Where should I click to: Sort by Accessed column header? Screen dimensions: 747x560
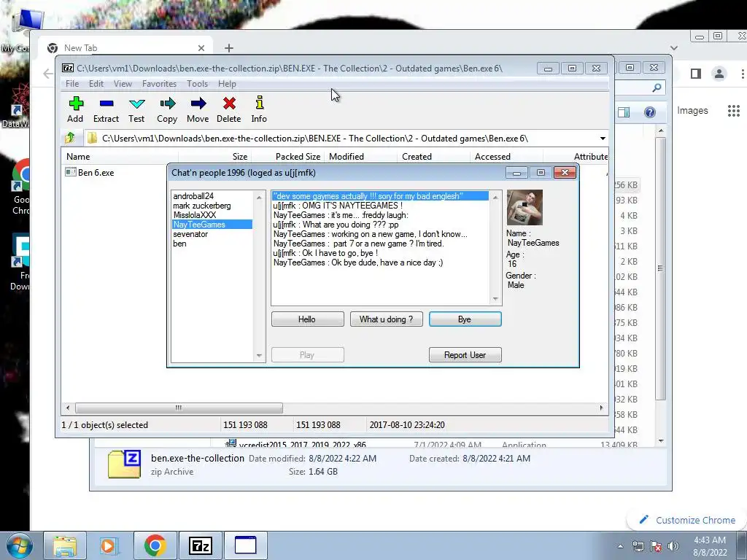[x=506, y=156]
